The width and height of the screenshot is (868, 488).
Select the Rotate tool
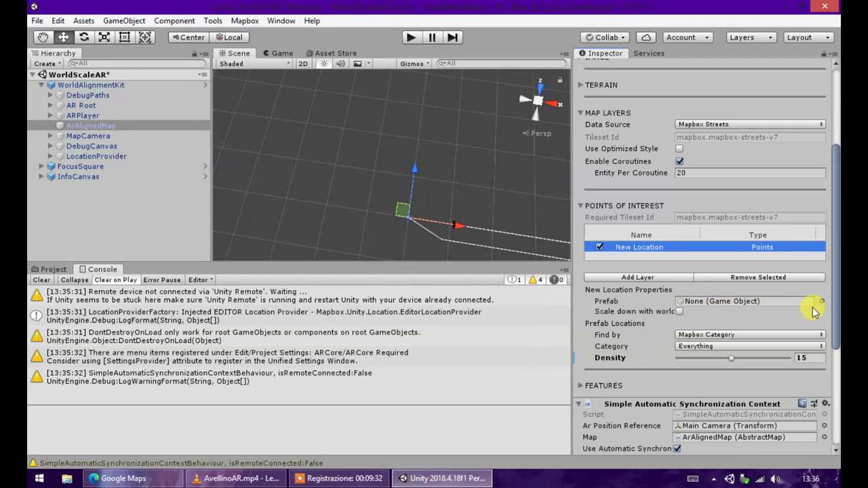tap(83, 37)
